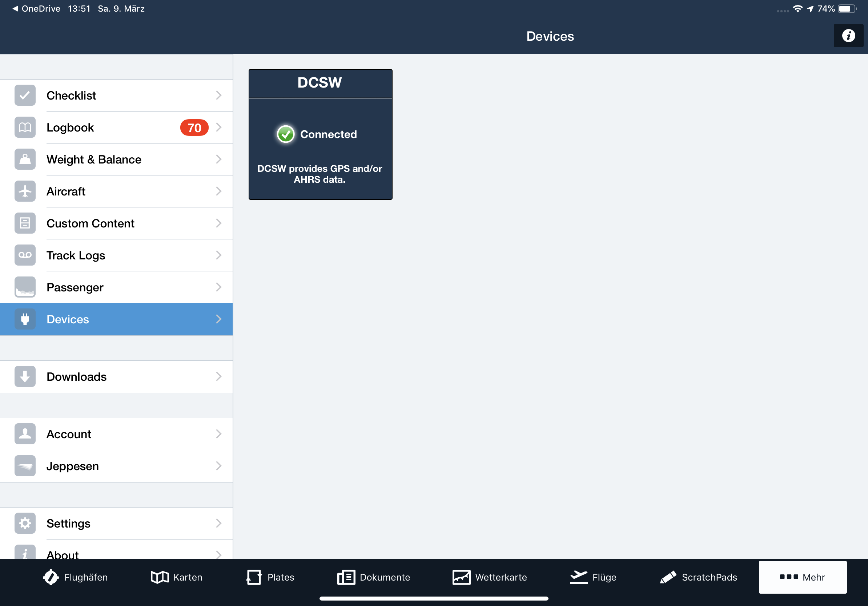Switch to the Wetterkarte tab
Screen dimensions: 868x606
(x=490, y=577)
